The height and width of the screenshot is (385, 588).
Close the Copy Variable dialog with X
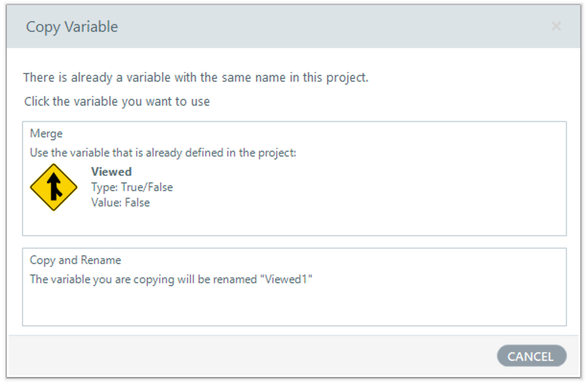coord(556,26)
